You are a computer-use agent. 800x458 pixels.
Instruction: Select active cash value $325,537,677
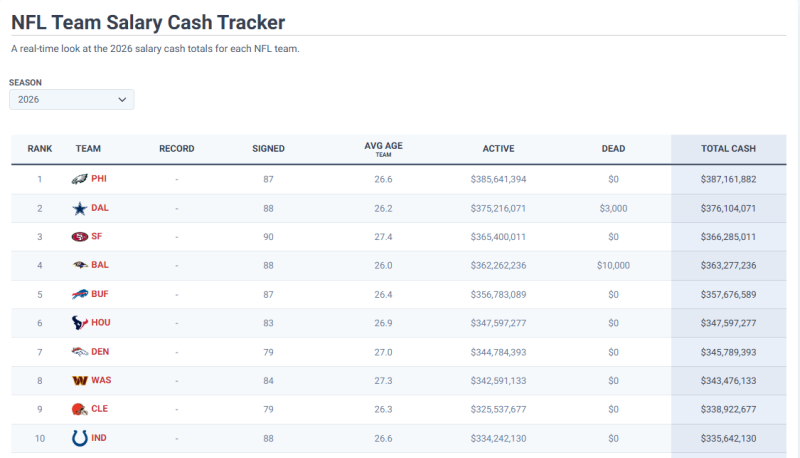[498, 409]
